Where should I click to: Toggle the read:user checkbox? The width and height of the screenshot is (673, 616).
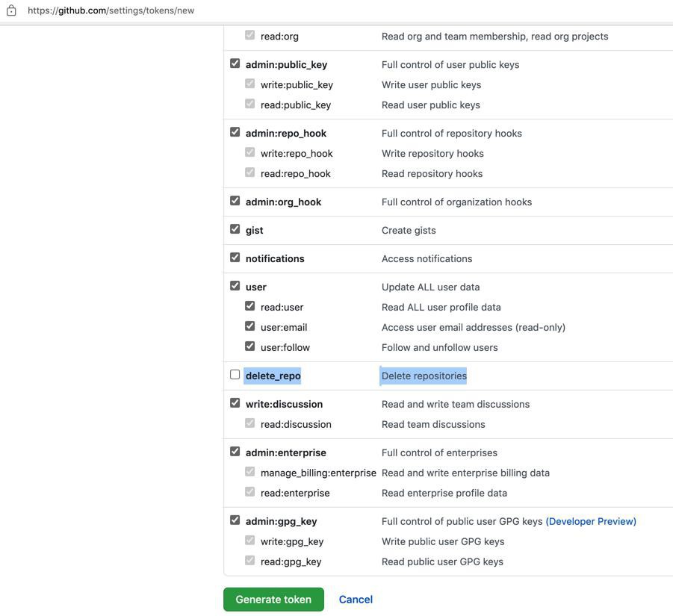click(x=249, y=306)
